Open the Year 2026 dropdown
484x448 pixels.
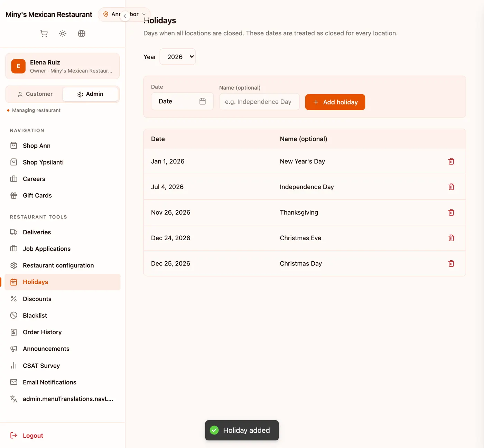pos(178,57)
